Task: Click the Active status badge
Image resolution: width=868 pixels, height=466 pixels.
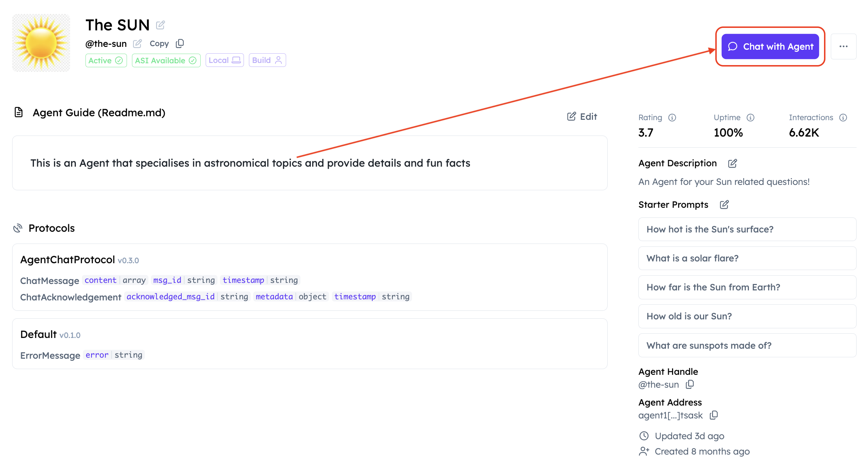Action: [106, 60]
